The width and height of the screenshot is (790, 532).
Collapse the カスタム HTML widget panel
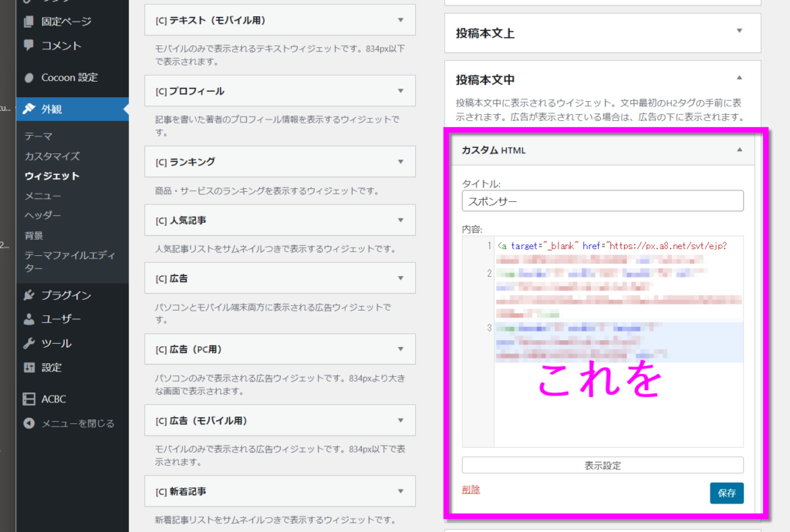739,150
